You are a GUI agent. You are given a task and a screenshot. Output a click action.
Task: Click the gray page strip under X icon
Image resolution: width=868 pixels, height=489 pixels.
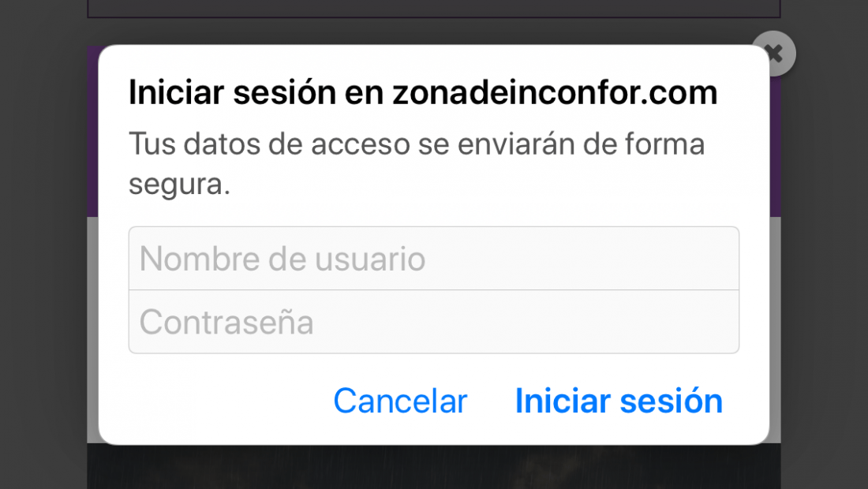[775, 330]
